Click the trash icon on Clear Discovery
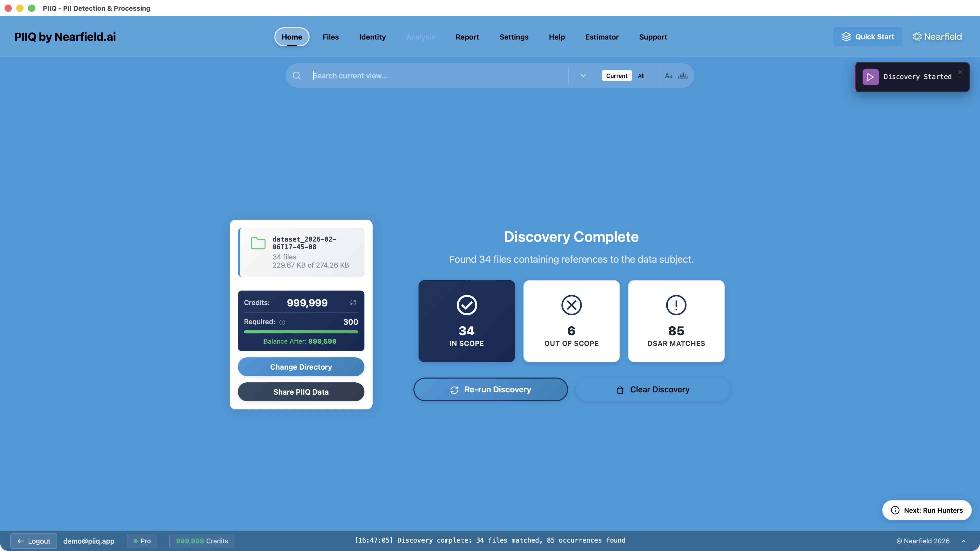The width and height of the screenshot is (980, 551). 620,390
